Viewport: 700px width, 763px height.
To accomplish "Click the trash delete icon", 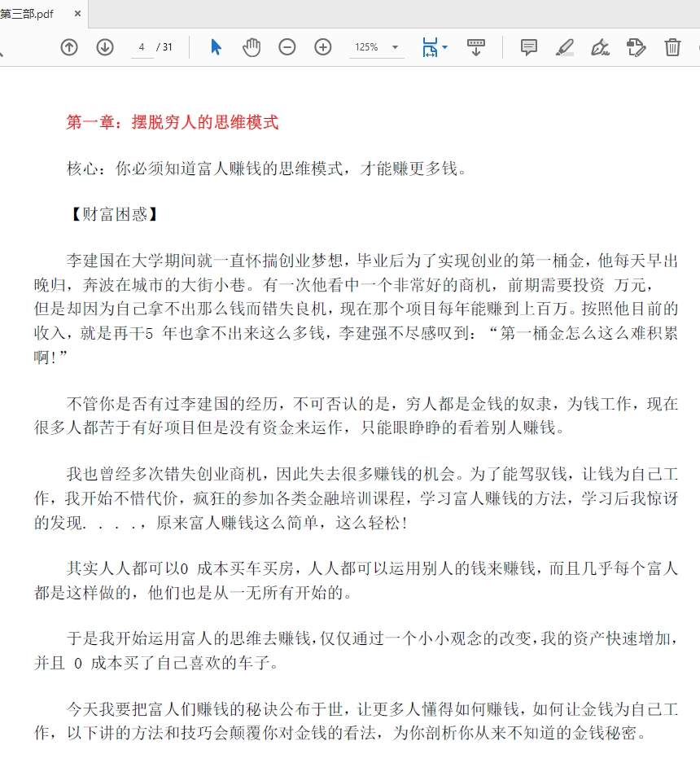I will pos(672,47).
